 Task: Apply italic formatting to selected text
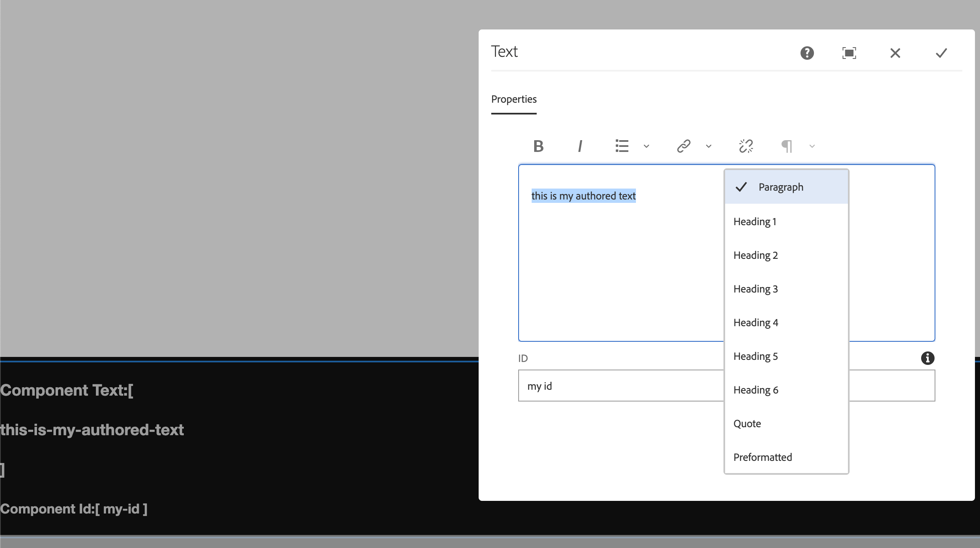pyautogui.click(x=580, y=146)
